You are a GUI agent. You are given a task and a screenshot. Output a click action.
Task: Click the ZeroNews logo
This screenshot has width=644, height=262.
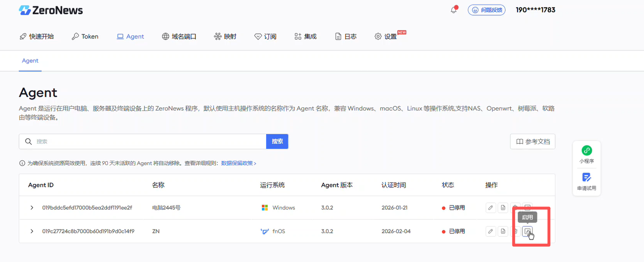(x=51, y=10)
